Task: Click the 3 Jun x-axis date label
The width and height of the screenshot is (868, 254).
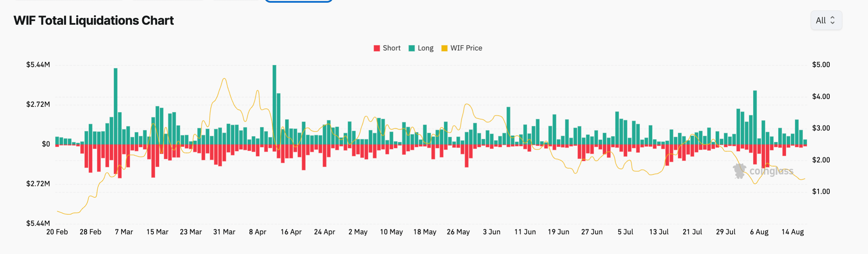Action: point(492,232)
